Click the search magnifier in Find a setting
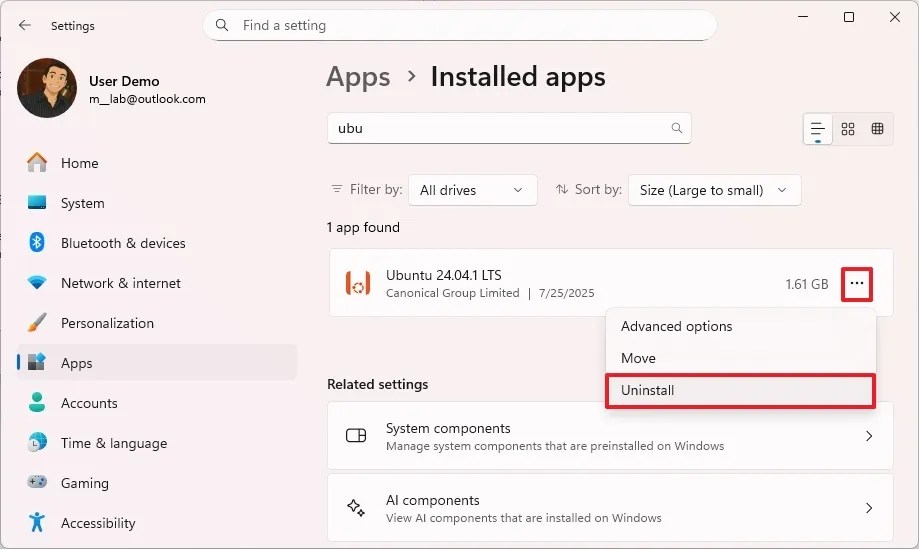Screen dimensions: 919x549 [x=222, y=25]
